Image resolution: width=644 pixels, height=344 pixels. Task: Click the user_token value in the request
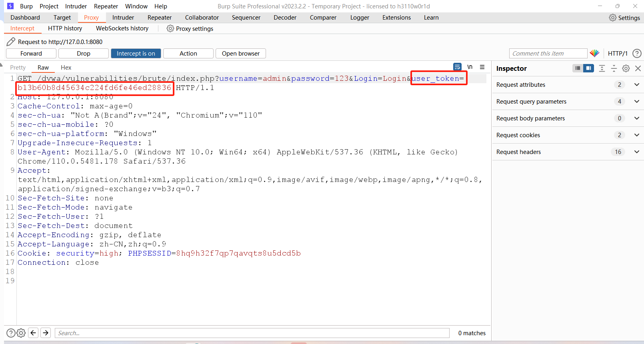point(94,88)
